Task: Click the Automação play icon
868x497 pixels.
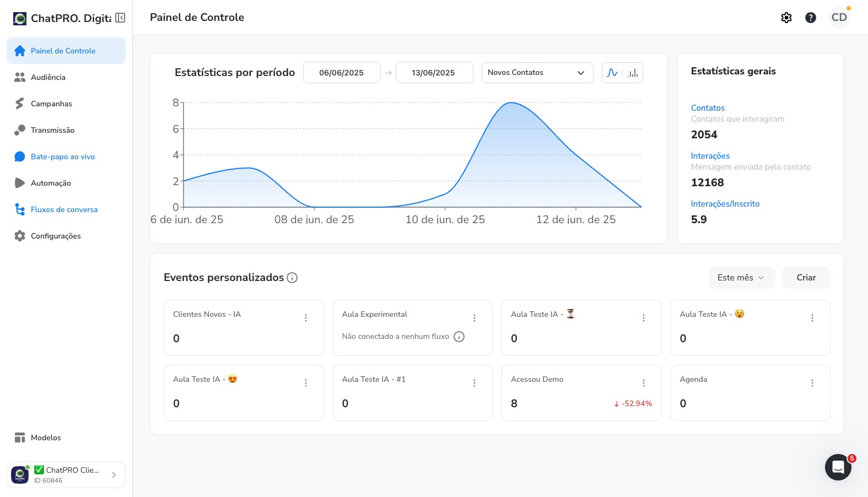Action: point(20,183)
